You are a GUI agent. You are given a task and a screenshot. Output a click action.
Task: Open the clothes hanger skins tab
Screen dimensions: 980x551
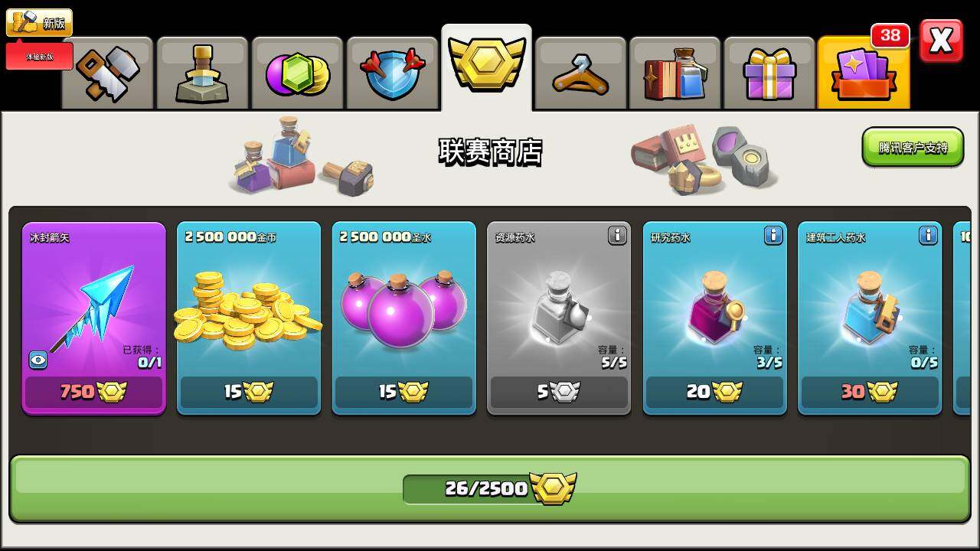click(581, 73)
